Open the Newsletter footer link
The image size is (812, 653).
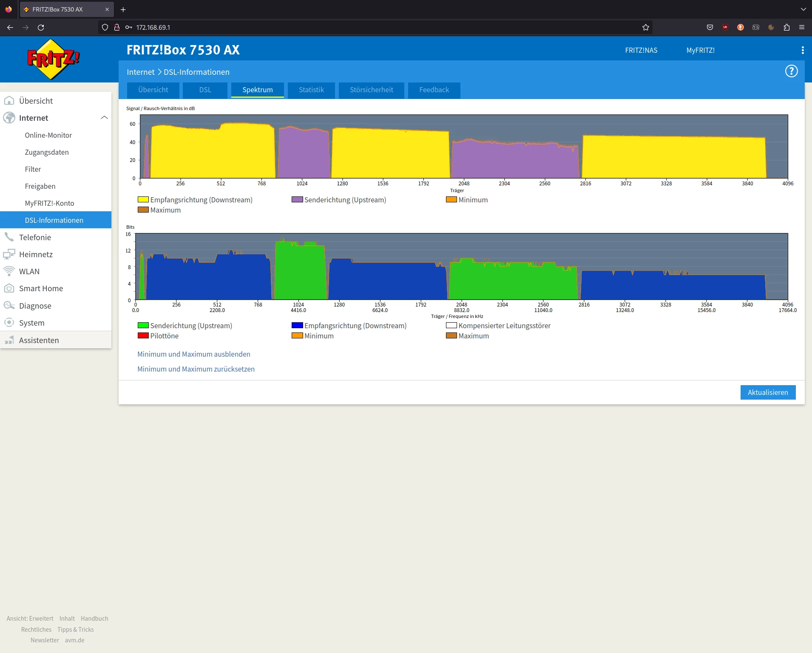(x=45, y=640)
